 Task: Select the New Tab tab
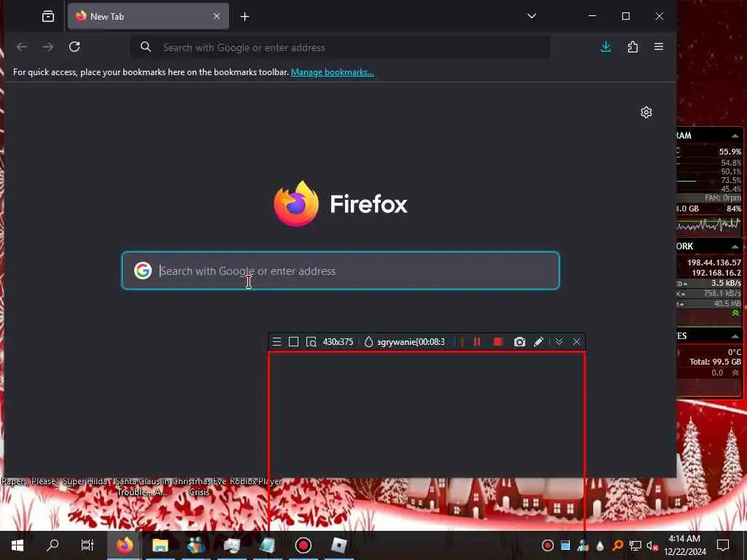148,16
